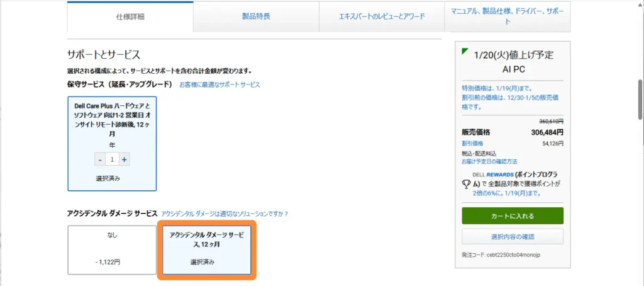Screen dimensions: 644x286
Task: Click the year quantity input field
Action: click(112, 159)
